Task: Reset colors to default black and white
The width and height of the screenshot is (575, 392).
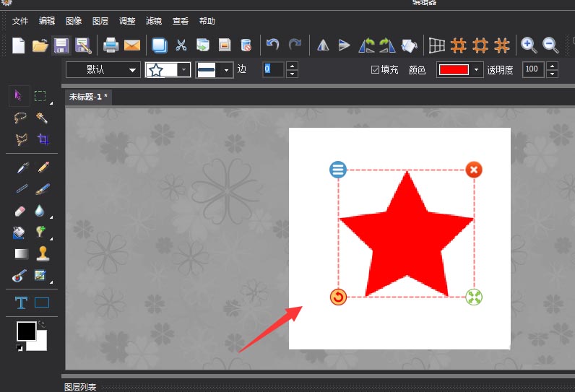Action: click(20, 348)
